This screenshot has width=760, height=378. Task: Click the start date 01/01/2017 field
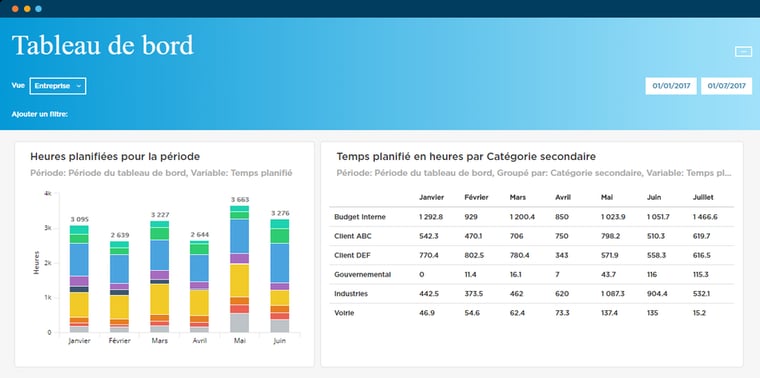point(671,86)
